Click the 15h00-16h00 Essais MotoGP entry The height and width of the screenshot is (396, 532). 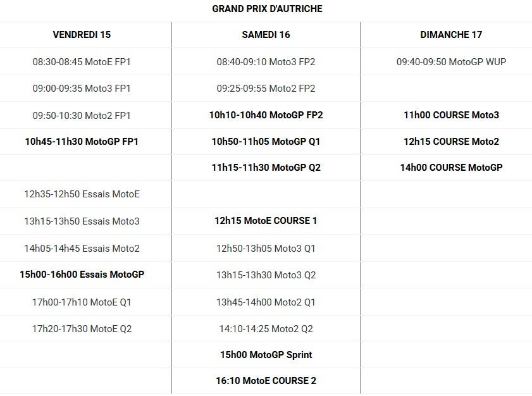[x=82, y=275]
